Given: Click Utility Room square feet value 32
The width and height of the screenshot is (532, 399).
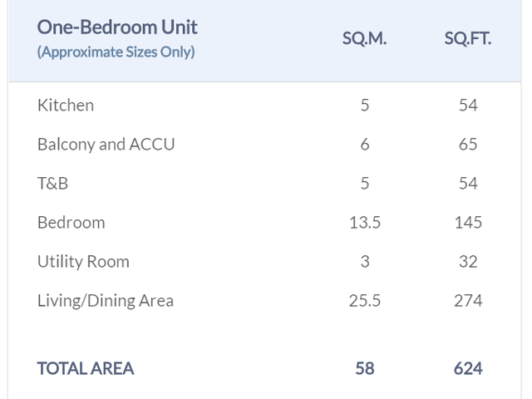Looking at the screenshot, I should 468,262.
